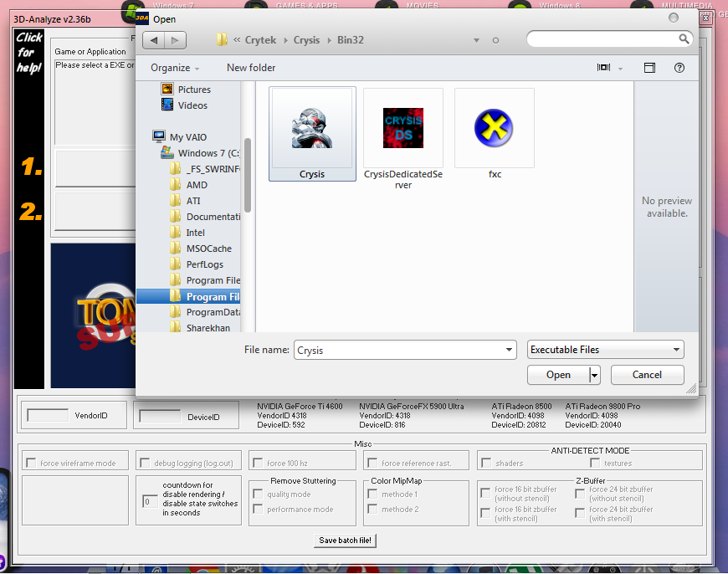
Task: Click the folder tree scrollbar
Action: [x=248, y=176]
